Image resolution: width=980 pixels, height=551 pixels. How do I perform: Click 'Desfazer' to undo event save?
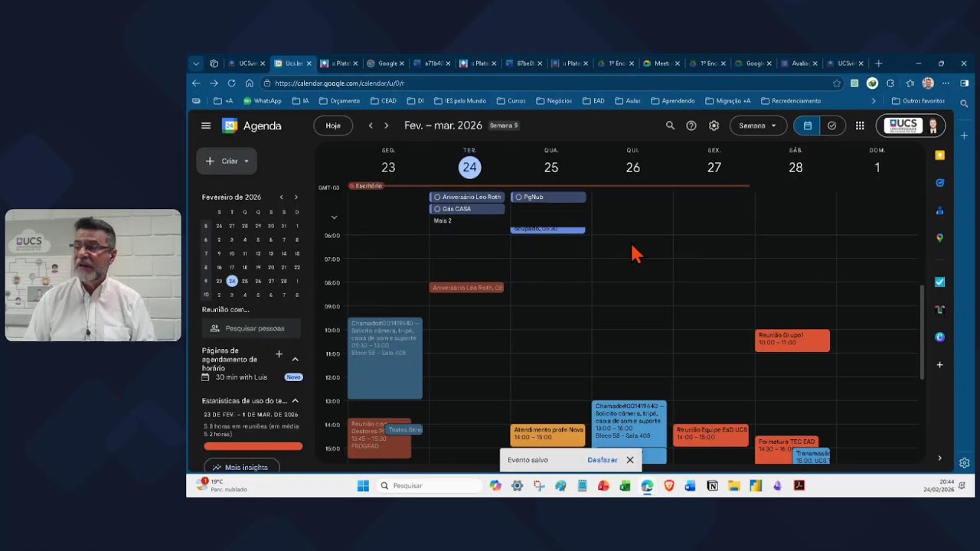pos(603,460)
